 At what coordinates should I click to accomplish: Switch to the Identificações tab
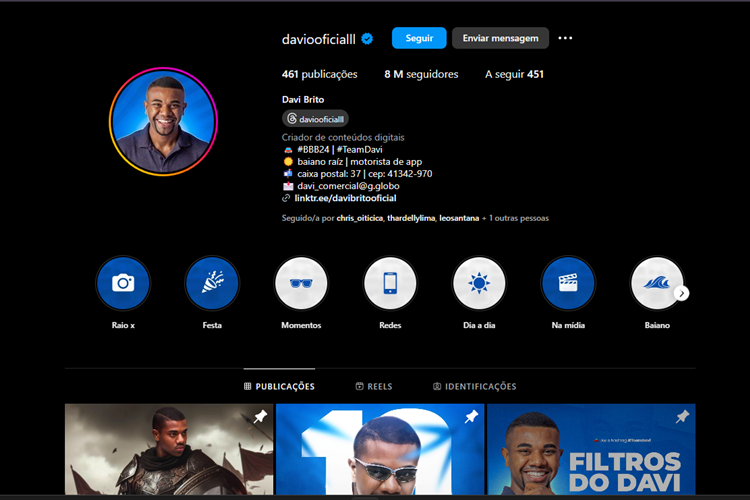tap(474, 386)
